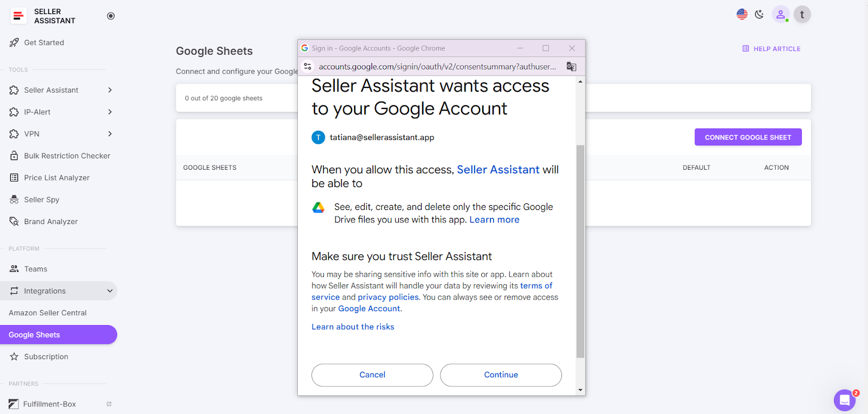
Task: Select Amazon Seller Central in the sidebar
Action: [x=48, y=313]
